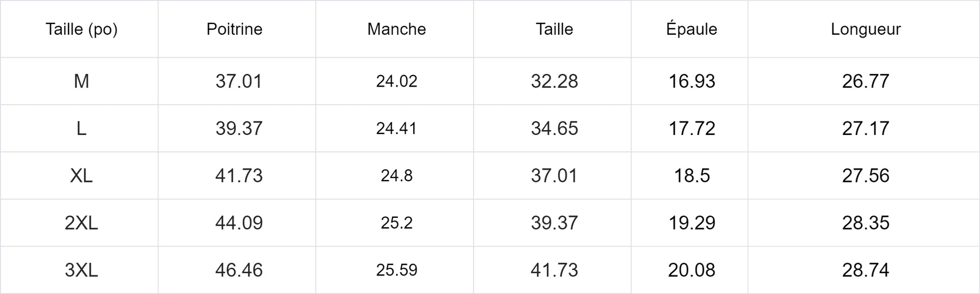Image resolution: width=980 pixels, height=294 pixels.
Task: Select the 34.65 waist value for L
Action: [x=554, y=128]
